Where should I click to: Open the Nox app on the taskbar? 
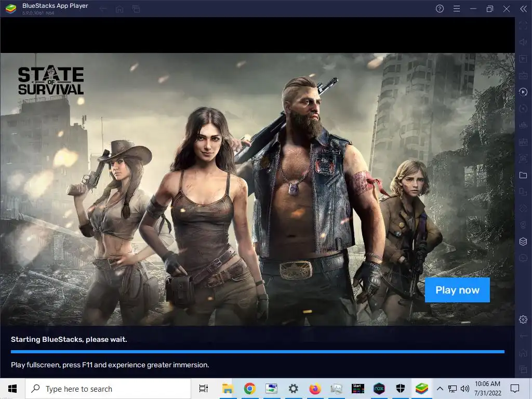379,389
